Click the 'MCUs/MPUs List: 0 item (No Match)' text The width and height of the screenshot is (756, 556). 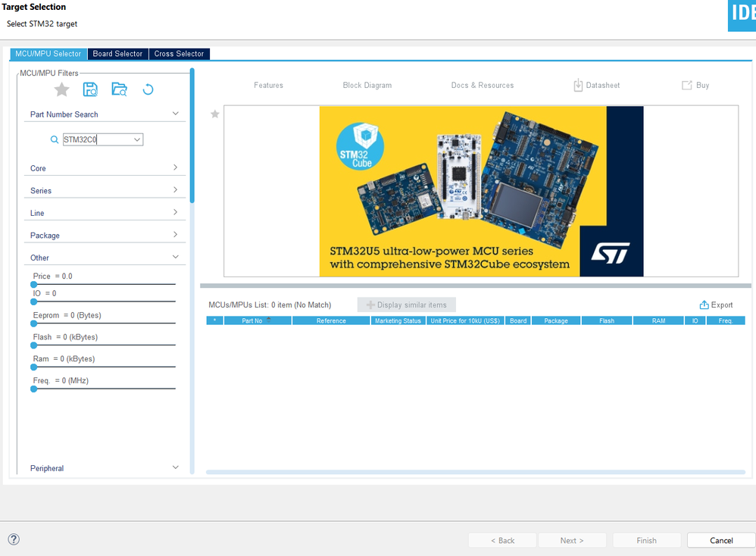point(270,305)
